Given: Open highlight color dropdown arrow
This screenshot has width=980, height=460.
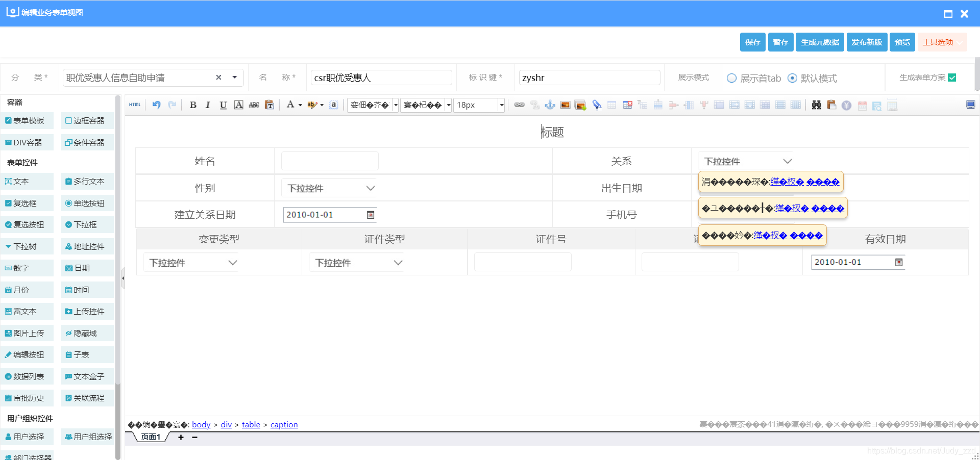Looking at the screenshot, I should [322, 105].
